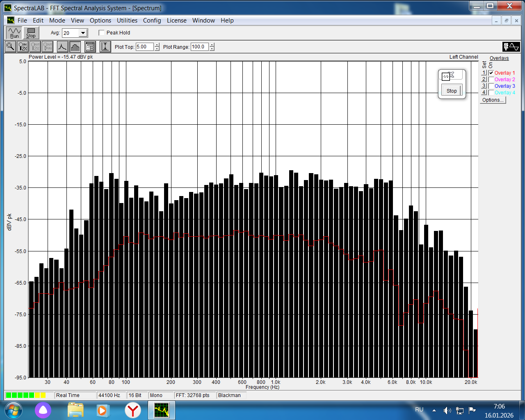Click the zoom out full icon
The width and height of the screenshot is (525, 420).
(x=48, y=47)
